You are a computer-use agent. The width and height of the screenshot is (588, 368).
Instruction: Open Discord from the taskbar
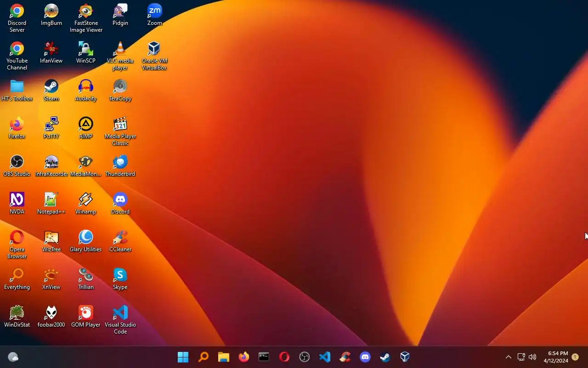365,357
